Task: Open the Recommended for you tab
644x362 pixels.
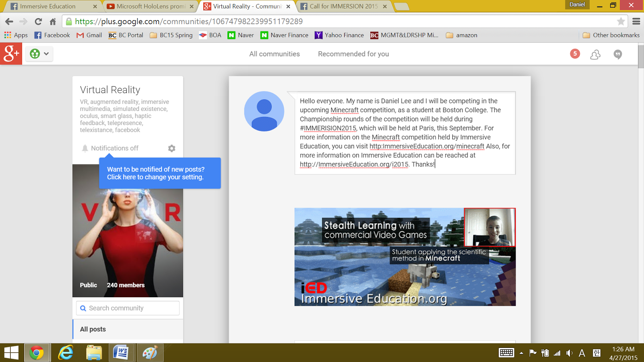Action: (x=353, y=54)
